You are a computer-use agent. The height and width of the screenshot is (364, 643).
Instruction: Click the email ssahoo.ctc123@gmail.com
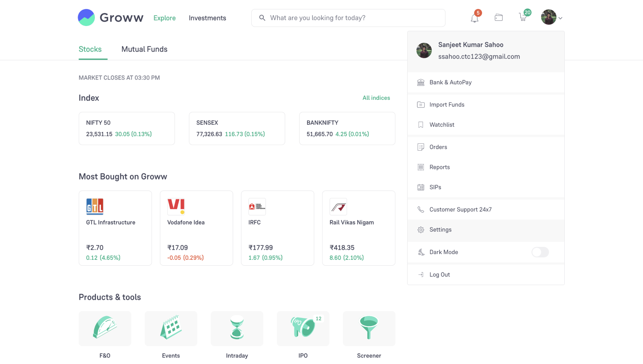pyautogui.click(x=479, y=57)
